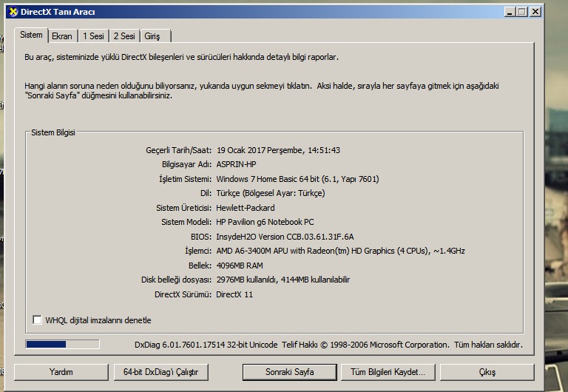Select HP Pavilion g6 Notebook PC text
This screenshot has height=392, width=568.
pyautogui.click(x=266, y=222)
